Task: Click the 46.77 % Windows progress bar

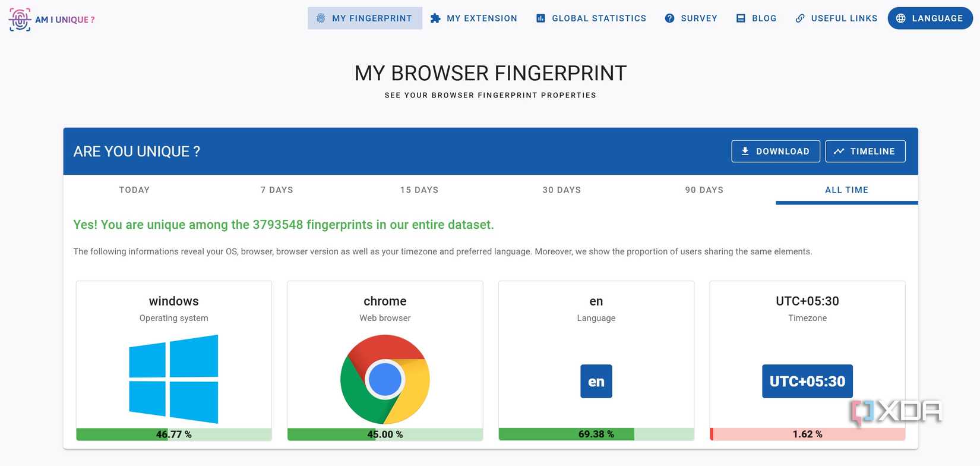Action: click(174, 434)
